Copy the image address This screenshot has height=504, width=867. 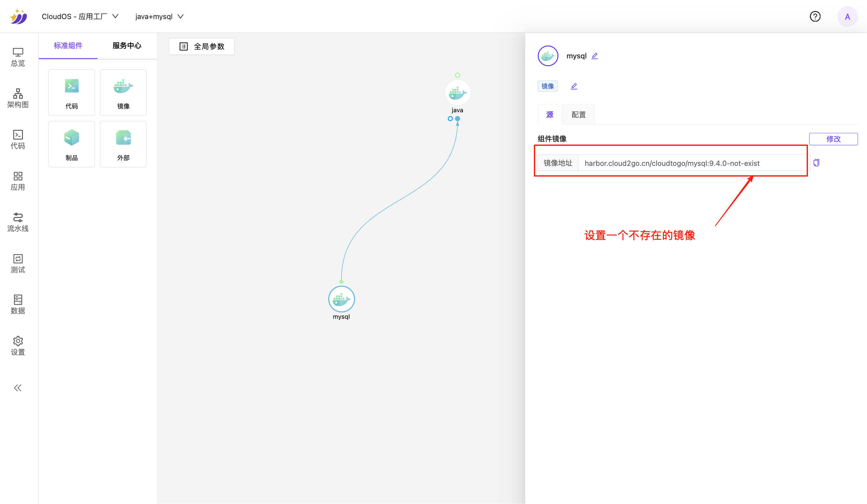pos(816,163)
